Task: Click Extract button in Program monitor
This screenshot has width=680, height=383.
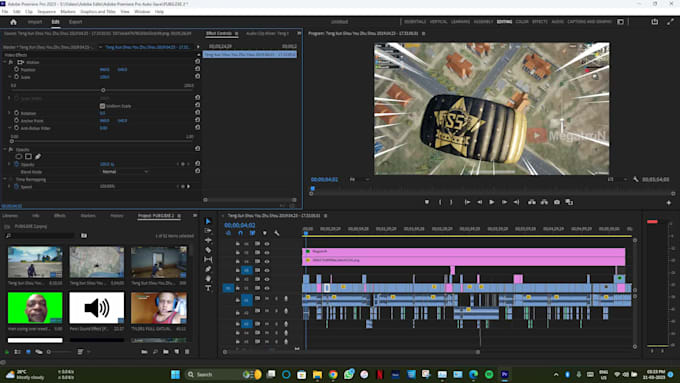Action: (x=544, y=202)
